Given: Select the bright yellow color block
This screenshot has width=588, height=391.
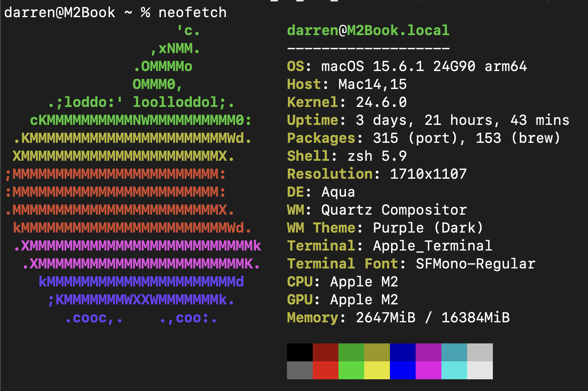Looking at the screenshot, I should pyautogui.click(x=377, y=370).
